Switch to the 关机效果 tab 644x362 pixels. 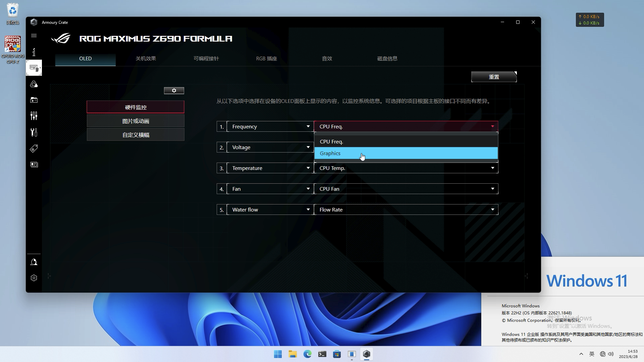point(146,59)
